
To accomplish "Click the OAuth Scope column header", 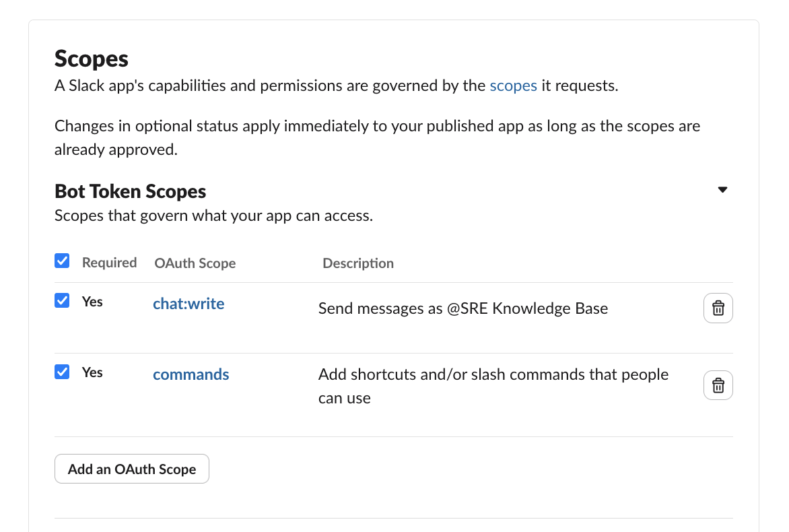I will pyautogui.click(x=195, y=263).
